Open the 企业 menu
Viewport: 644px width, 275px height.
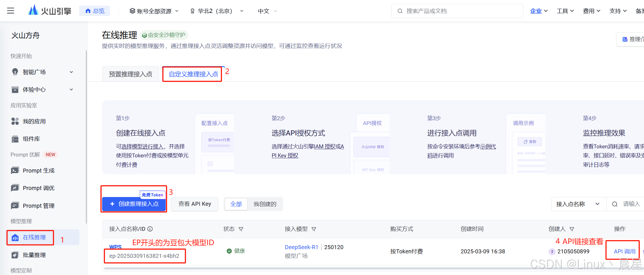coord(539,11)
